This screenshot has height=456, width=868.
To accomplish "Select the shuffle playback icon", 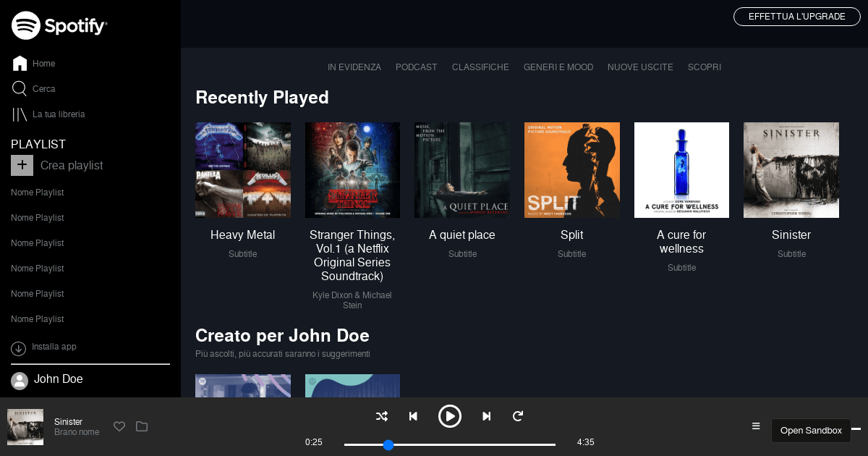I will [x=381, y=416].
